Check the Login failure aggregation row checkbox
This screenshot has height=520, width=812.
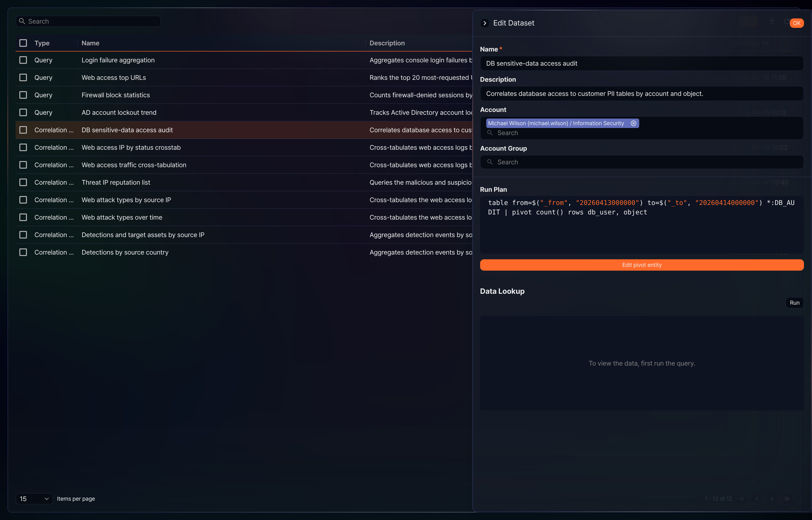23,60
